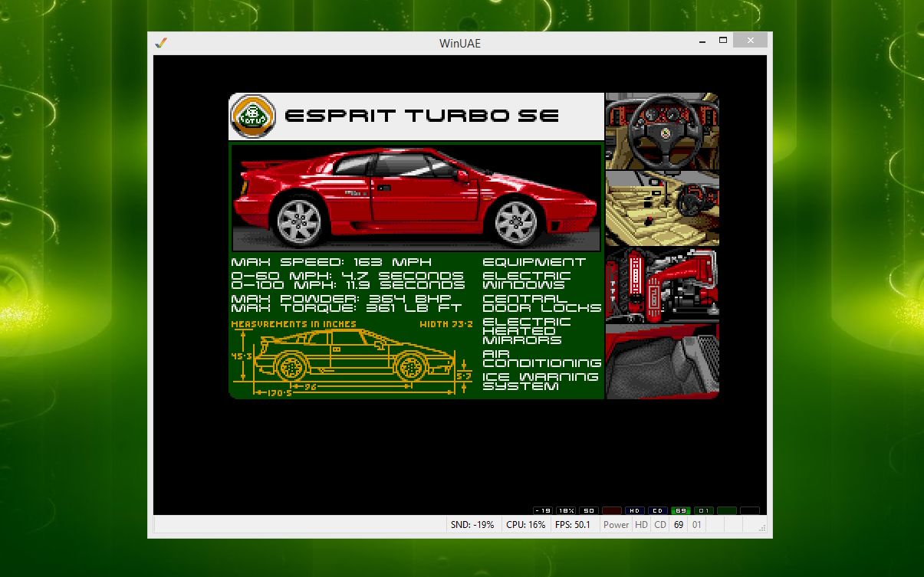The height and width of the screenshot is (577, 924).
Task: Click the AIR CONDITIONING entry
Action: coord(542,359)
